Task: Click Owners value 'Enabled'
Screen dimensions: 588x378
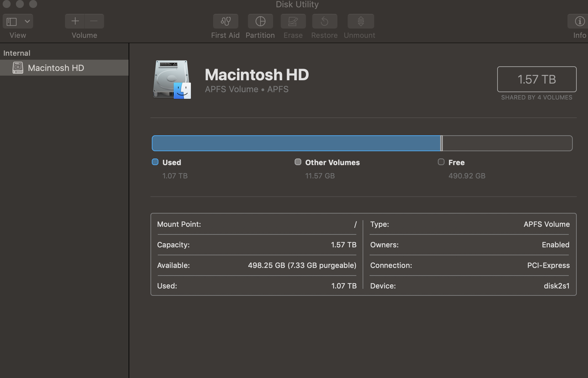Action: [556, 245]
